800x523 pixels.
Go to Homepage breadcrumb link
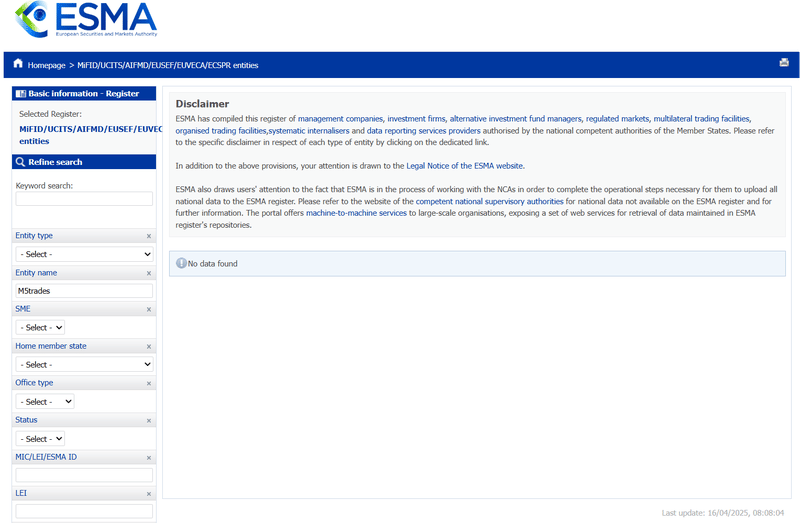46,65
